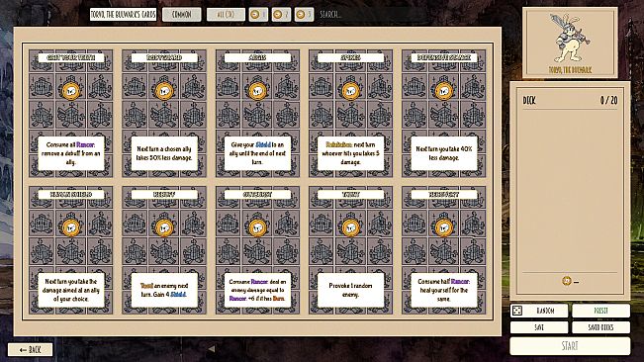Open the Preset decks button
644x362 pixels.
pyautogui.click(x=600, y=311)
